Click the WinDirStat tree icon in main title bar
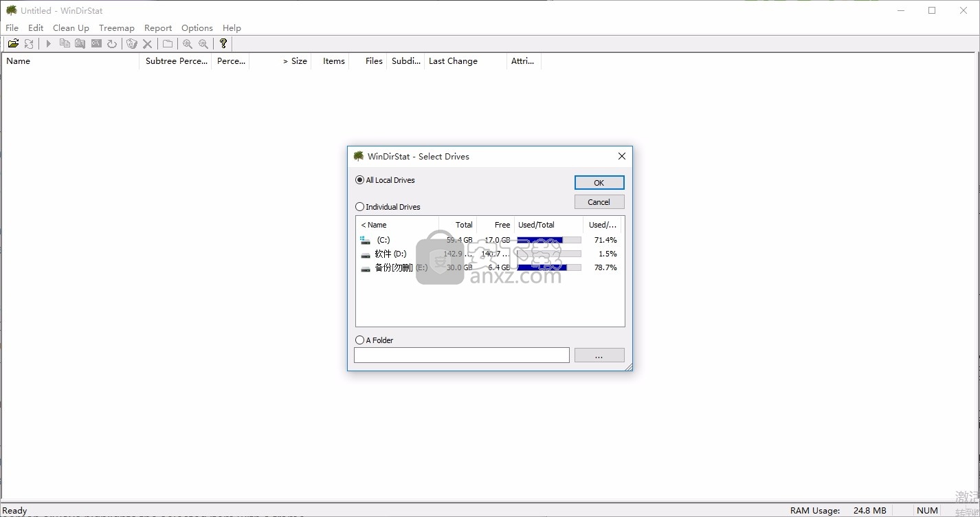980x517 pixels. (x=12, y=10)
